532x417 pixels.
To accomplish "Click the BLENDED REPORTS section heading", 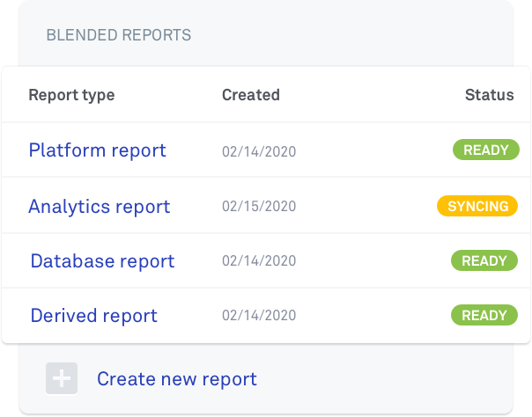I will (118, 36).
